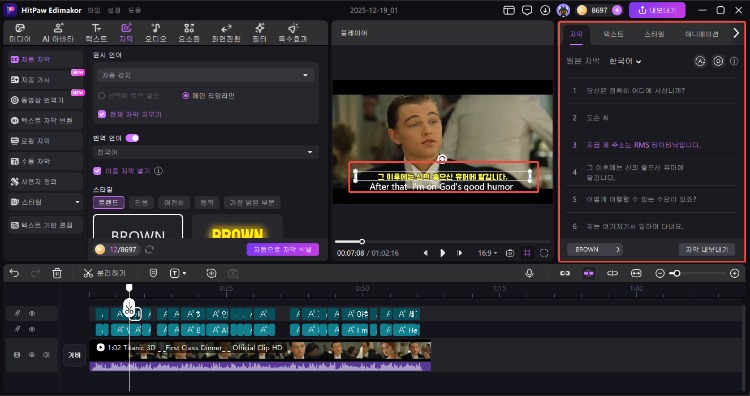Viewport: 750px width, 396px height.
Task: Switch to the 텍스트 tab in right panel
Action: (613, 34)
